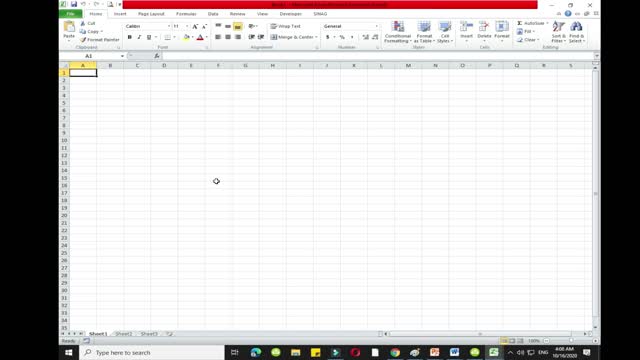The image size is (640, 360).
Task: Open Format as Table gallery
Action: pyautogui.click(x=424, y=32)
